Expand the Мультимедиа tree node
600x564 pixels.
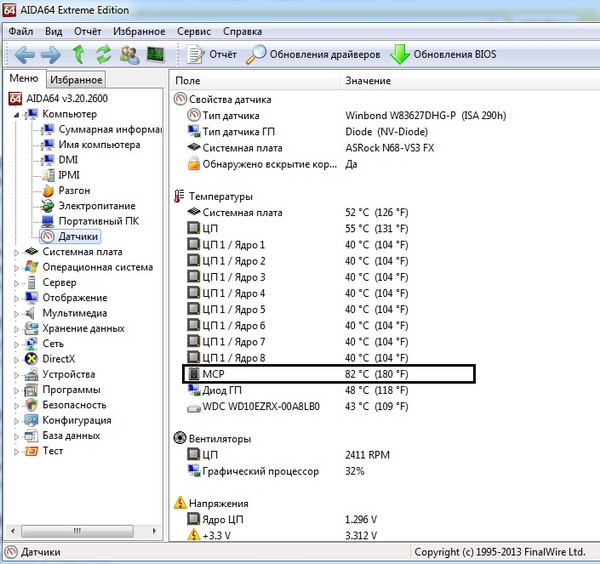coord(16,314)
